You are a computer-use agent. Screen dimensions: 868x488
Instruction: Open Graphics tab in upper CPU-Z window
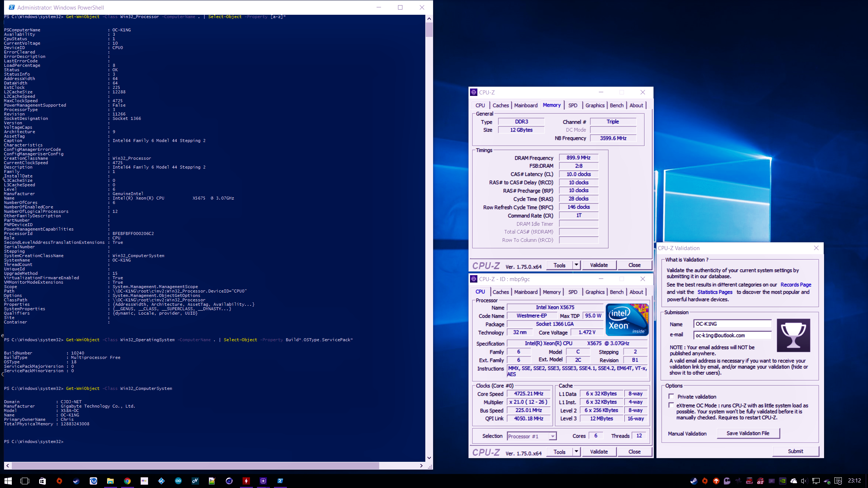(x=595, y=105)
